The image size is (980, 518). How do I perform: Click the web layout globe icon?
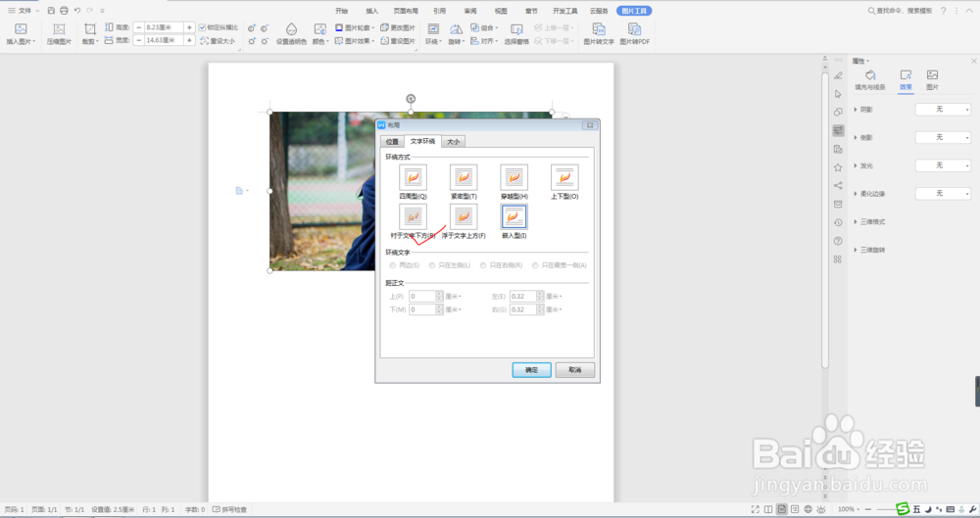tap(808, 509)
